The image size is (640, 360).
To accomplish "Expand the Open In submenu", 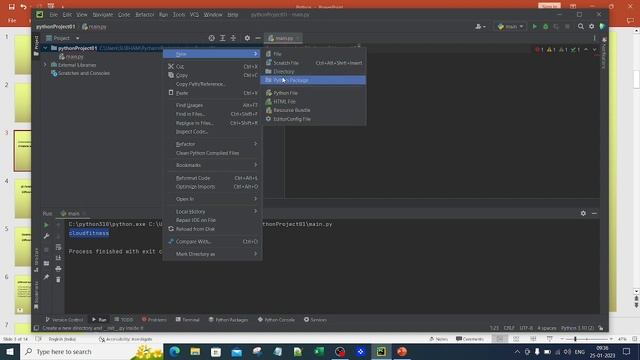I will pyautogui.click(x=212, y=199).
